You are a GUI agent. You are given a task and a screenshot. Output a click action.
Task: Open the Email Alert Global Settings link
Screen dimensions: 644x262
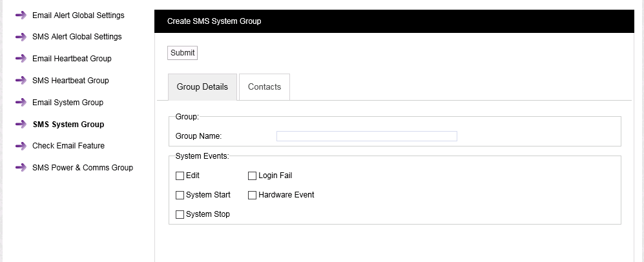(78, 15)
